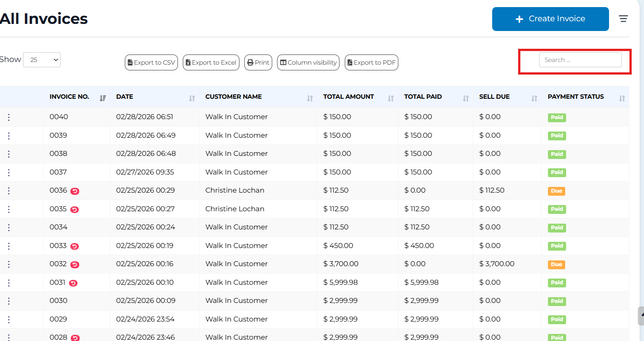This screenshot has width=644, height=341.
Task: Click the scroll-to-top arrow at right edge
Action: click(x=641, y=315)
